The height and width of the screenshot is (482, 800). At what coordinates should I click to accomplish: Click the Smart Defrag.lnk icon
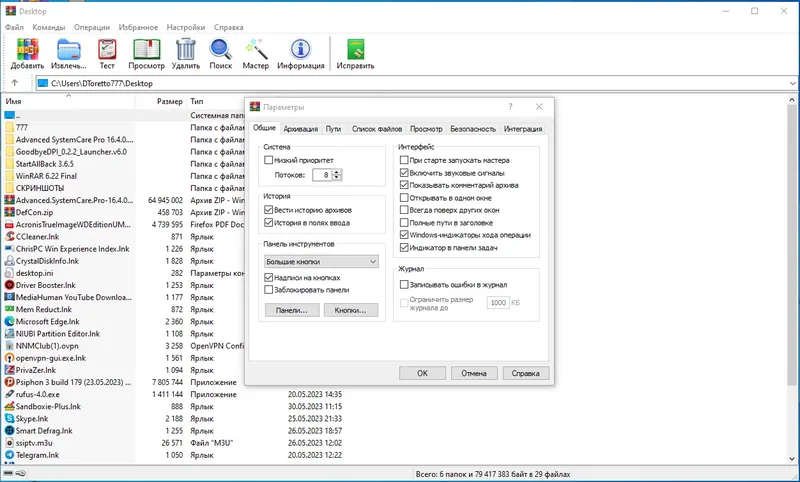tap(9, 430)
